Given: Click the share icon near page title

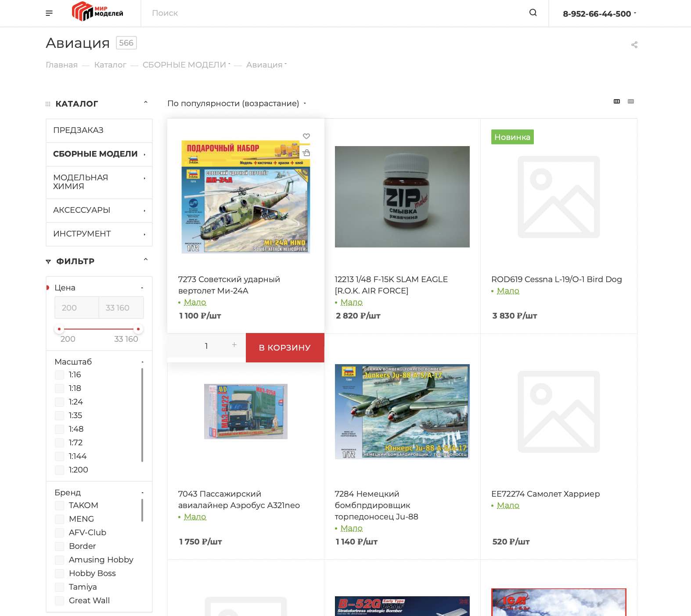Looking at the screenshot, I should (634, 45).
